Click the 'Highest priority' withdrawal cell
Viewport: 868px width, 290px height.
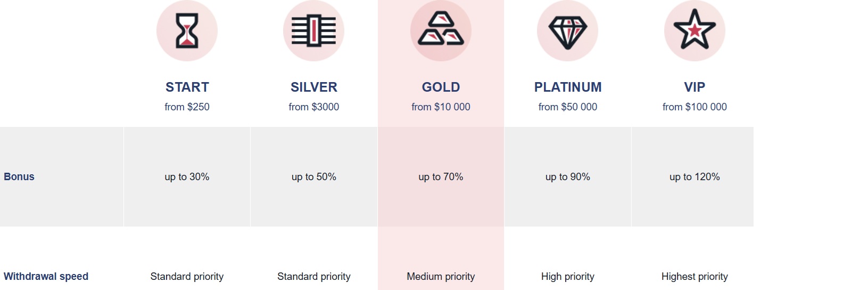[x=695, y=276]
